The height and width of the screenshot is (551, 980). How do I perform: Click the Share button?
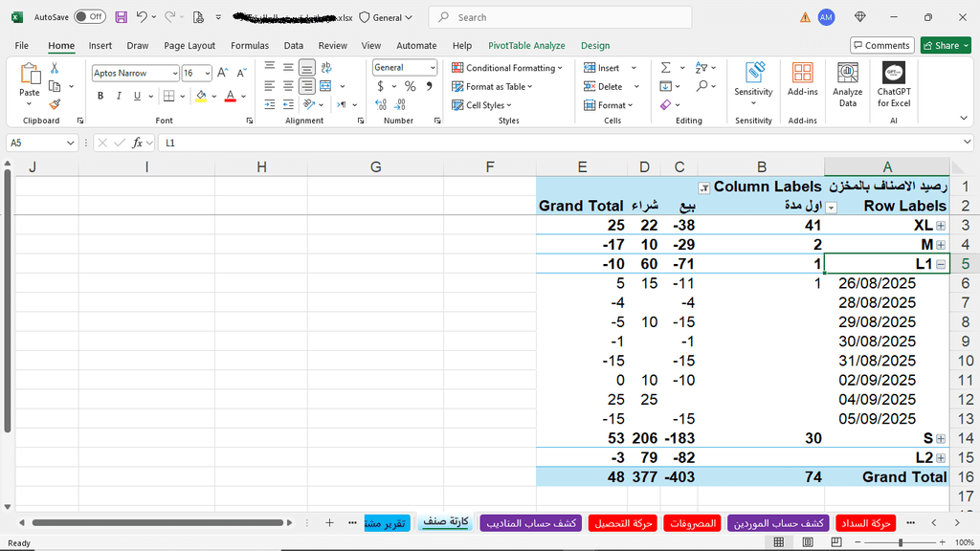945,45
